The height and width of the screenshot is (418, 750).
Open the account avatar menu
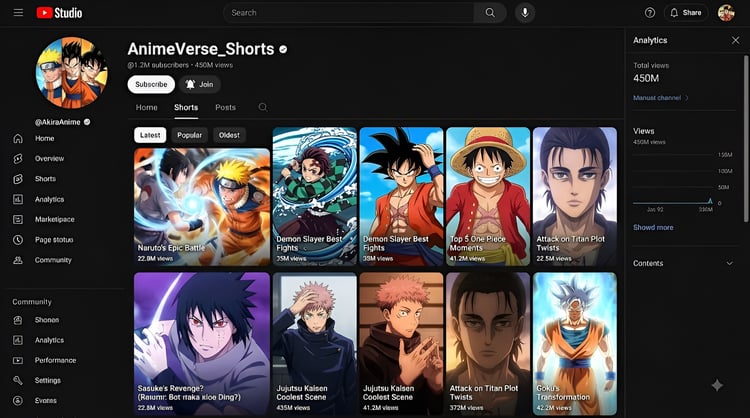point(726,13)
